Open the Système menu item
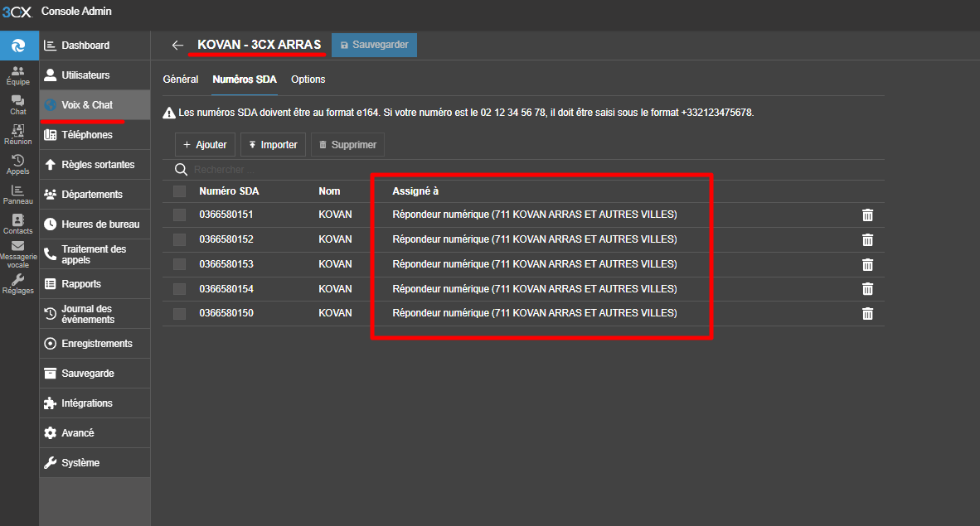Image resolution: width=980 pixels, height=526 pixels. (95, 463)
